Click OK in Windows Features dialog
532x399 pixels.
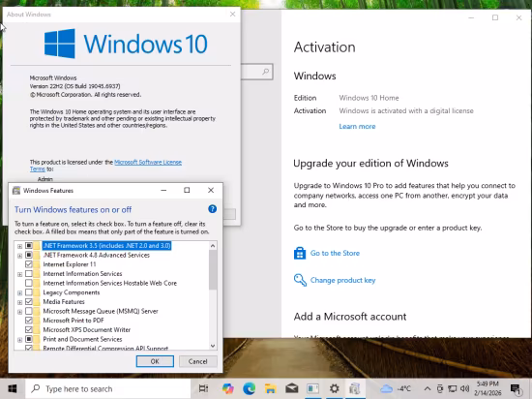tap(155, 361)
